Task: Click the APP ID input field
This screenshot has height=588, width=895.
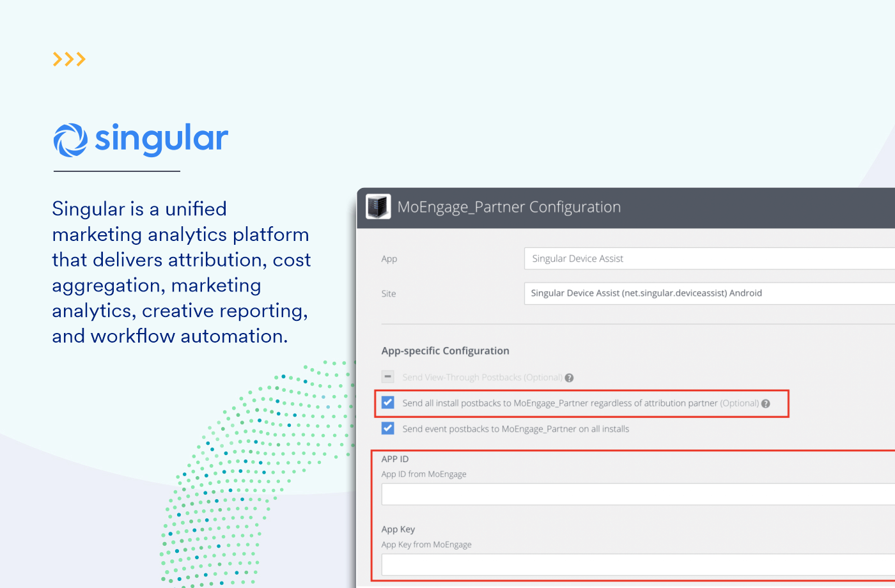Action: (638, 494)
